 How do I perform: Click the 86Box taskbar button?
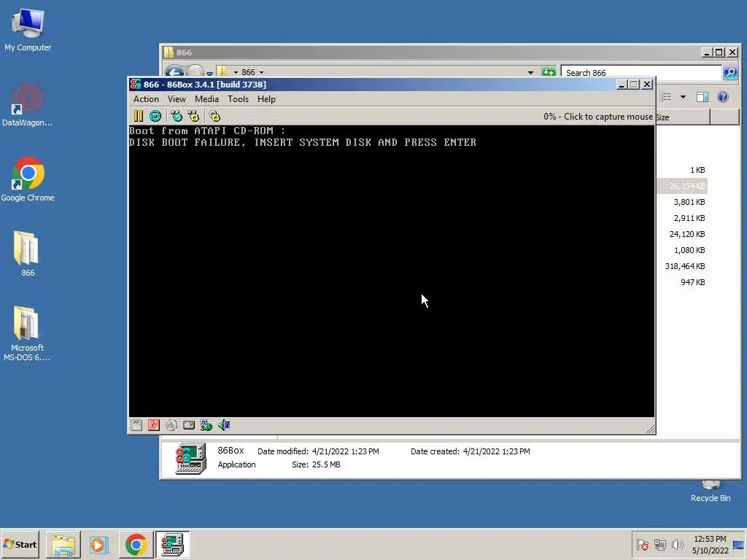click(x=172, y=545)
